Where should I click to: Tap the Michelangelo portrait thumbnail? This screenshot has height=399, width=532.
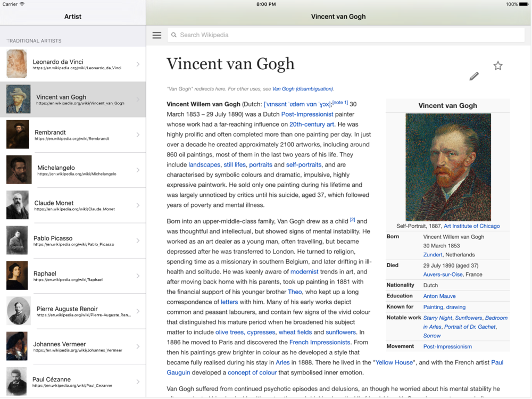pyautogui.click(x=19, y=170)
